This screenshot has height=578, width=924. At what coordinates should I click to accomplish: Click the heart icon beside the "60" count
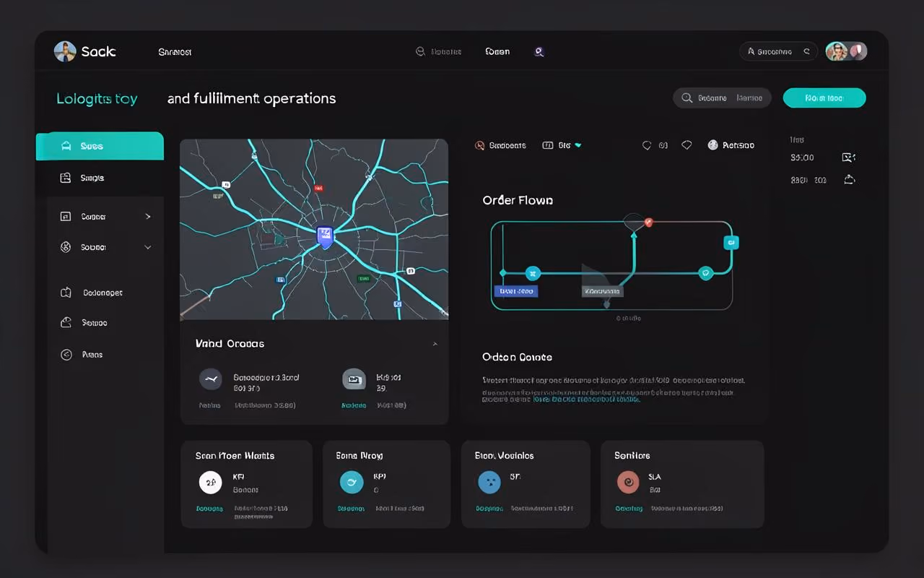pos(647,145)
